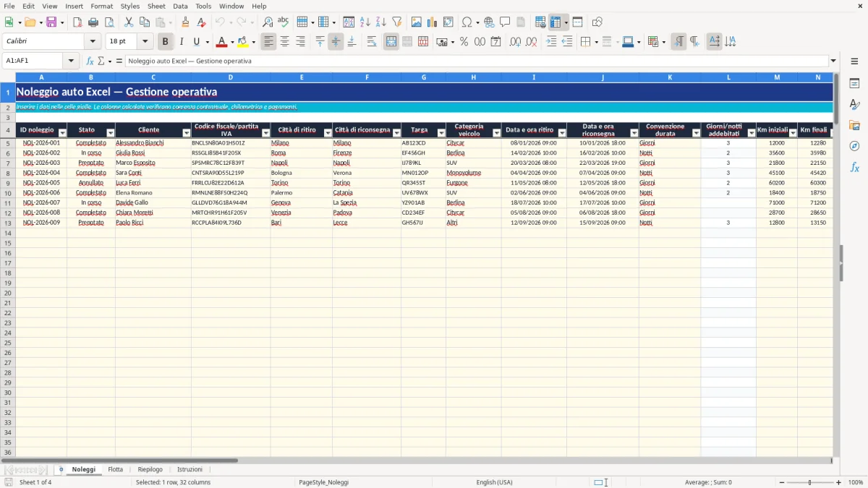Open sidebar Gallery icon

pos(854,125)
